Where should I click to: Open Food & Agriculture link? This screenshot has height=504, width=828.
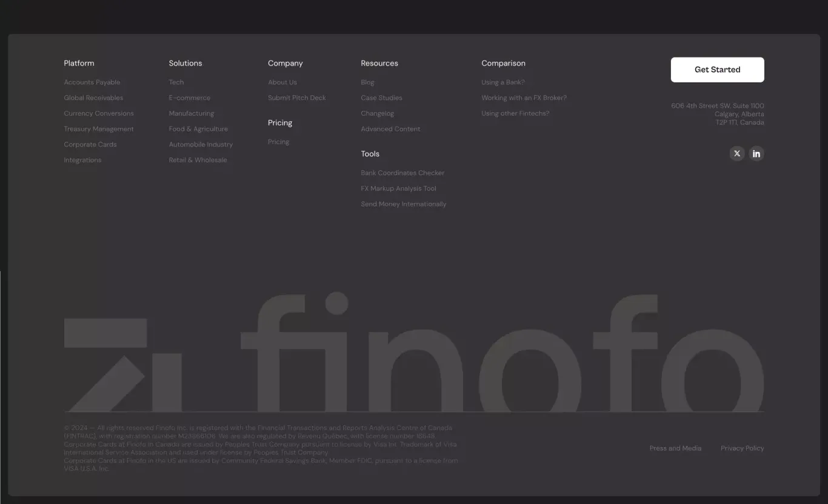[198, 129]
